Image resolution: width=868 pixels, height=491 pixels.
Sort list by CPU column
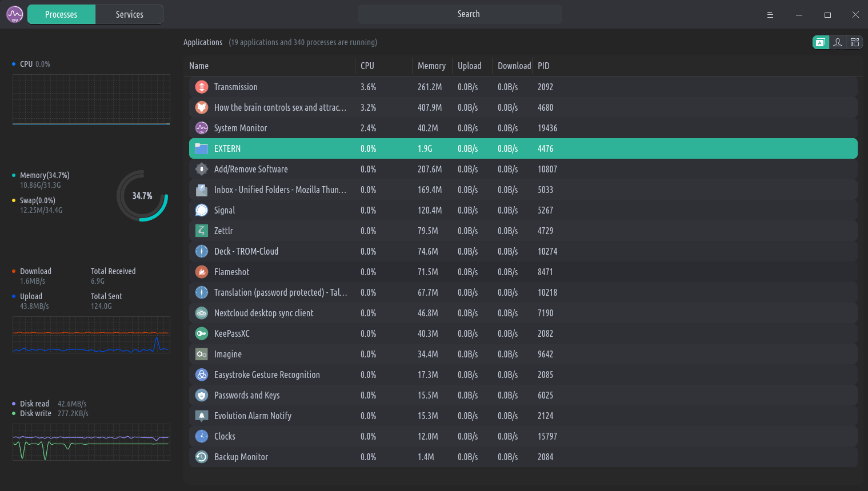367,66
